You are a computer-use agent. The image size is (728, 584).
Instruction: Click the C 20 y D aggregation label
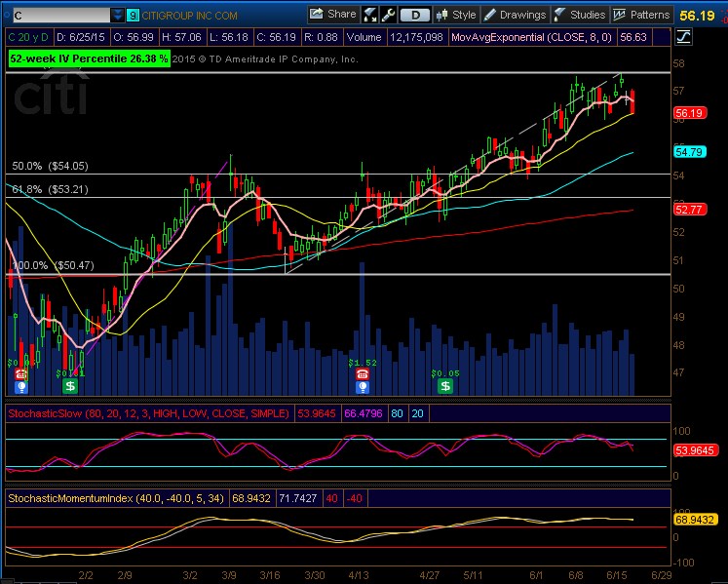coord(28,37)
